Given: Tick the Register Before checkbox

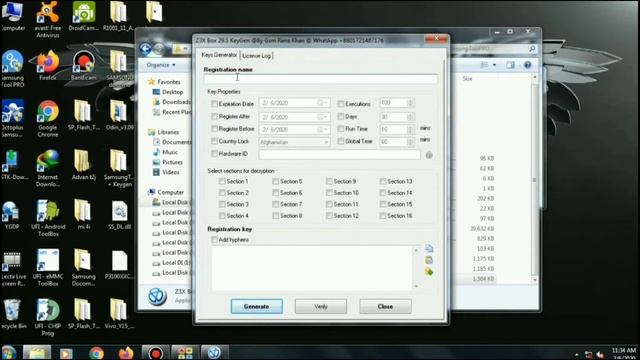Looking at the screenshot, I should [x=214, y=129].
